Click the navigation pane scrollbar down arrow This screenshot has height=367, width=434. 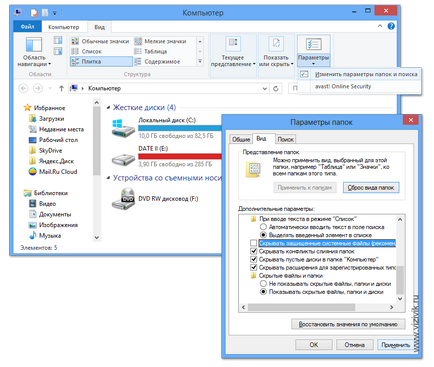click(x=97, y=238)
